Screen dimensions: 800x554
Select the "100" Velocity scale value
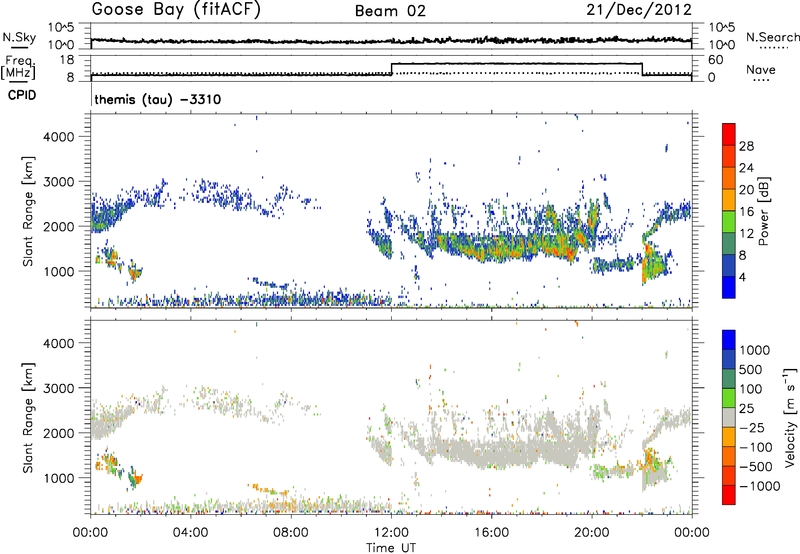point(751,389)
